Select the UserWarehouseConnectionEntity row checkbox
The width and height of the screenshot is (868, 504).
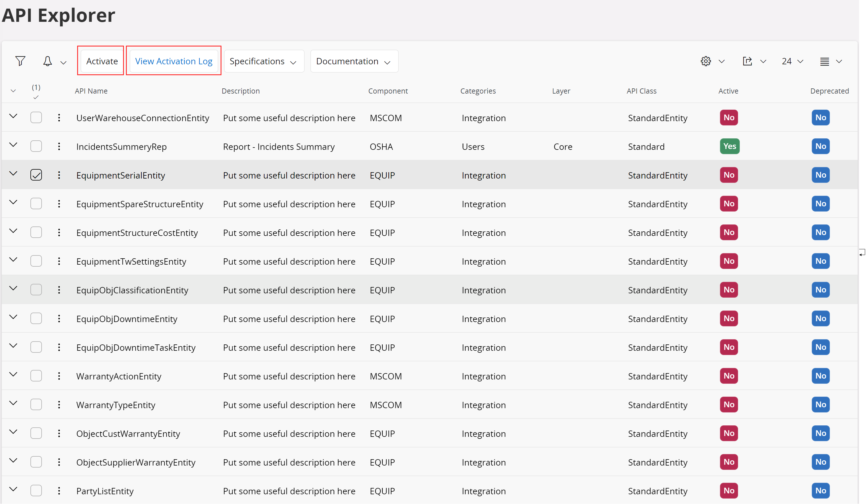(36, 118)
